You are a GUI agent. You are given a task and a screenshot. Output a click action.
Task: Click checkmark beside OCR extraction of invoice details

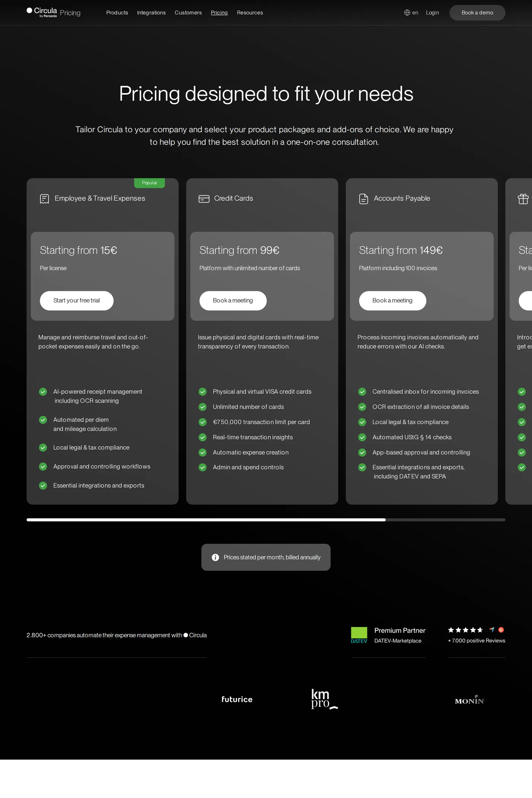coord(362,407)
